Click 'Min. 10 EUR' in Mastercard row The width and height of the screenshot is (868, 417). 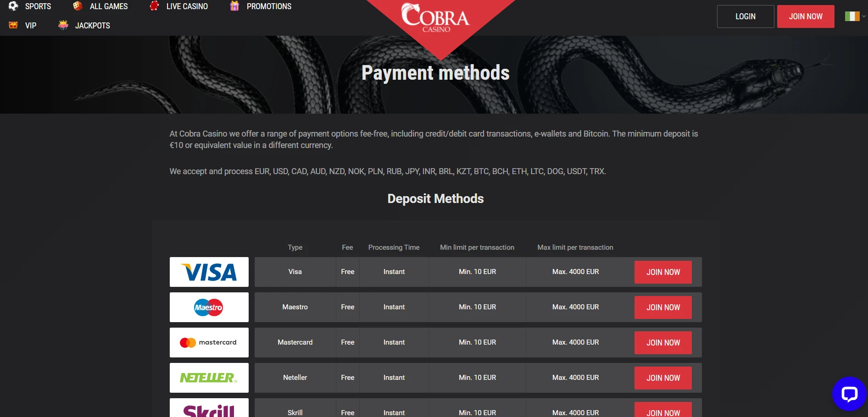[477, 342]
